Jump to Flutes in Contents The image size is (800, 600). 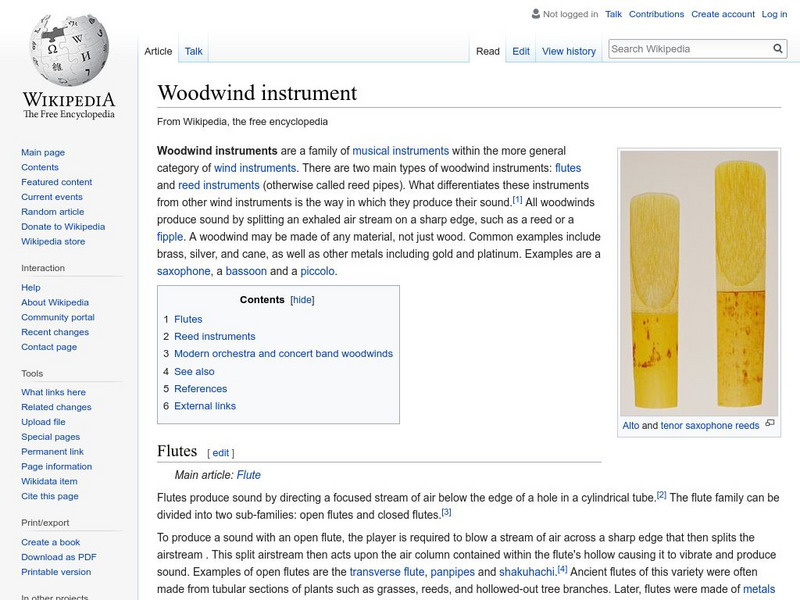pos(188,319)
